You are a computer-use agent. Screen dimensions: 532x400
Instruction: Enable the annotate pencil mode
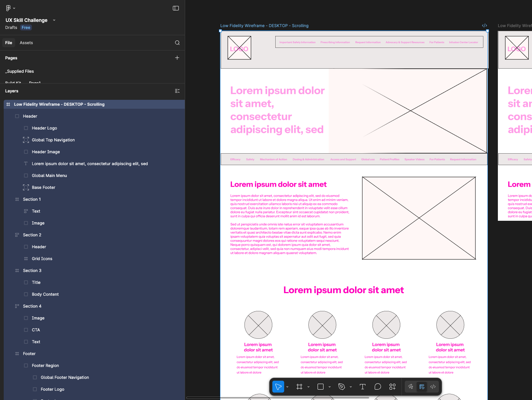(x=410, y=387)
